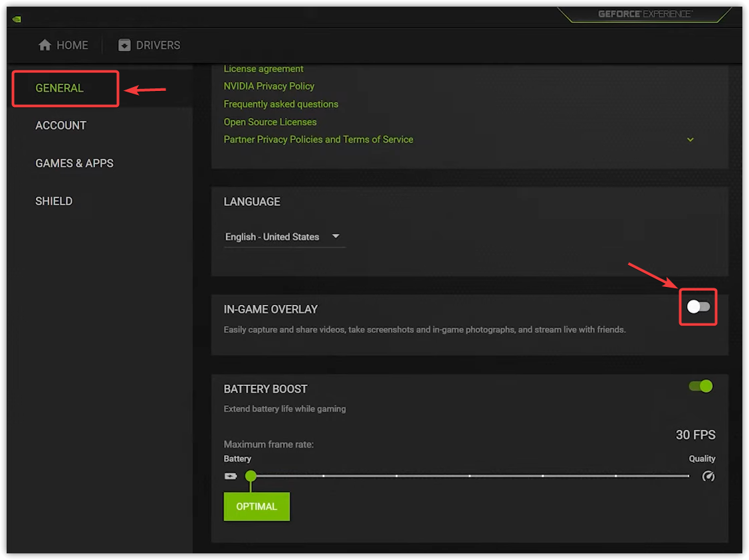Viewport: 749px width, 560px height.
Task: Open Partner Privacy Policies and Terms link
Action: pos(318,140)
